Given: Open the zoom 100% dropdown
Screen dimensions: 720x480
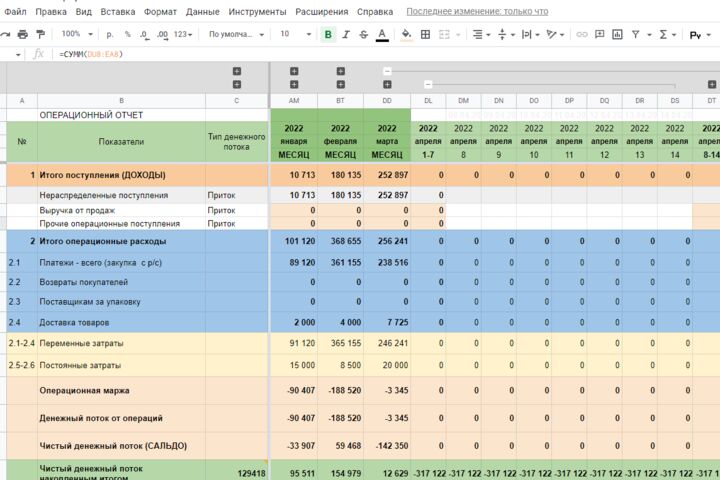Looking at the screenshot, I should tap(77, 34).
